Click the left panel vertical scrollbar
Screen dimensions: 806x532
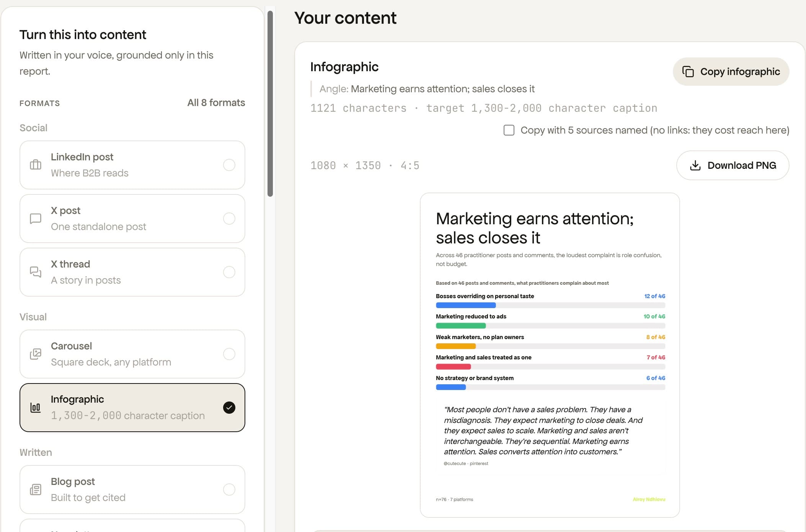pyautogui.click(x=270, y=103)
